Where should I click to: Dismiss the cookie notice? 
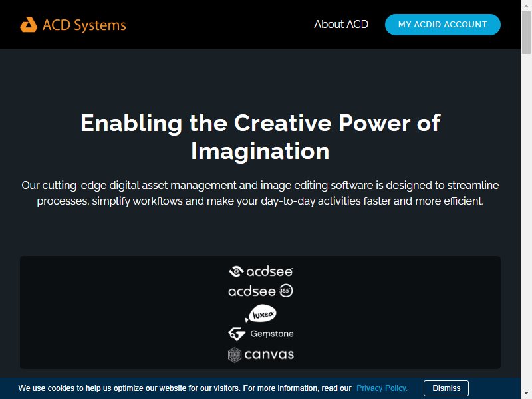pos(446,388)
